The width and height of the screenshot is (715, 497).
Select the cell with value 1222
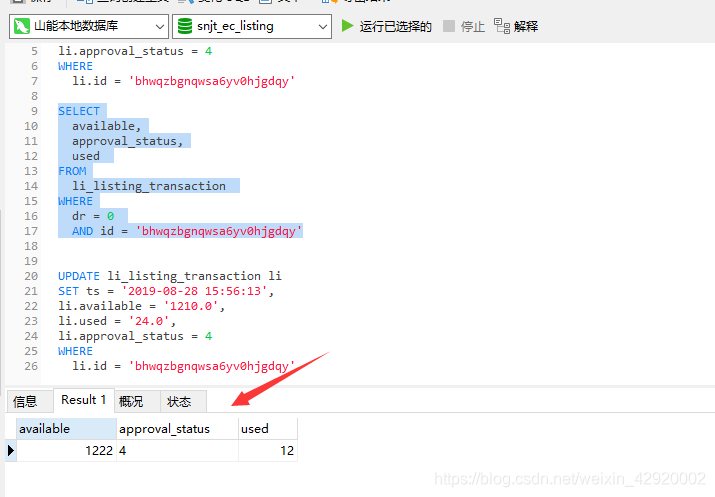pyautogui.click(x=67, y=450)
